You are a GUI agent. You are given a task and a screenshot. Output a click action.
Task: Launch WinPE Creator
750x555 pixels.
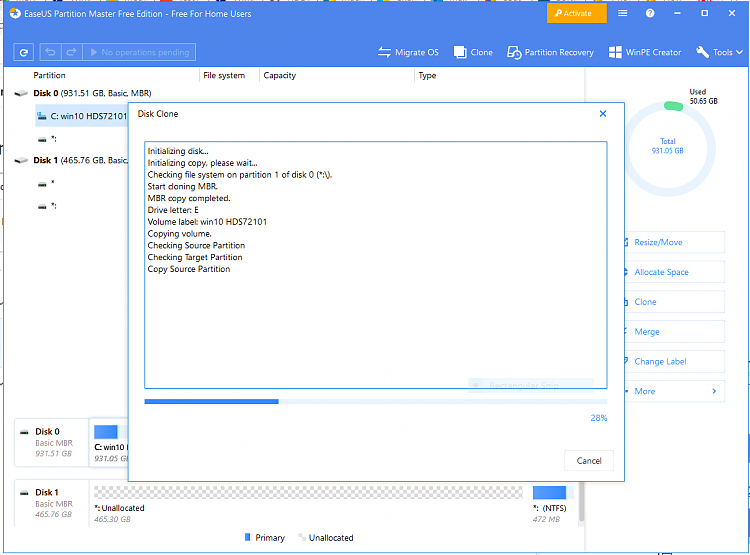point(645,52)
